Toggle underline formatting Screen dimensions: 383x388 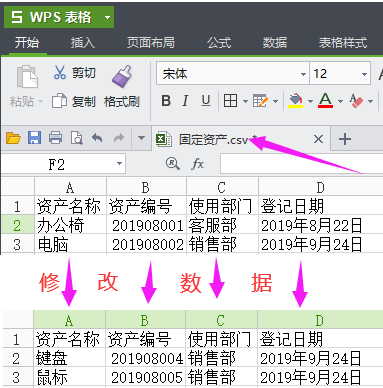click(206, 101)
